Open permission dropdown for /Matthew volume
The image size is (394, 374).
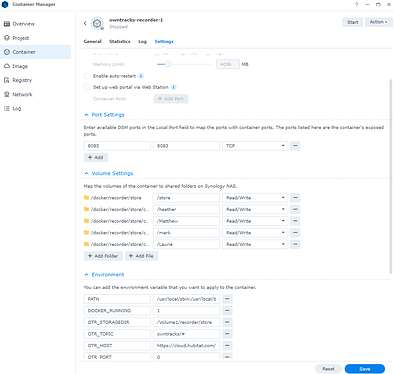(x=255, y=221)
